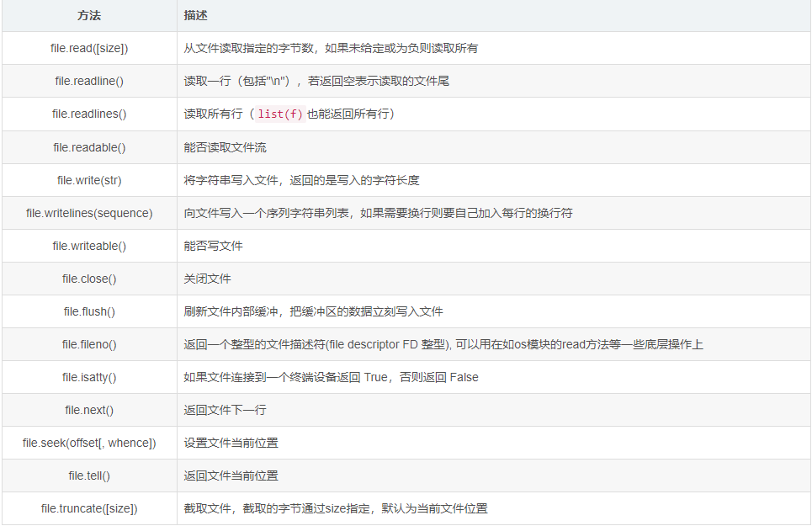
Task: Click the file.write(str) method cell
Action: tap(89, 180)
